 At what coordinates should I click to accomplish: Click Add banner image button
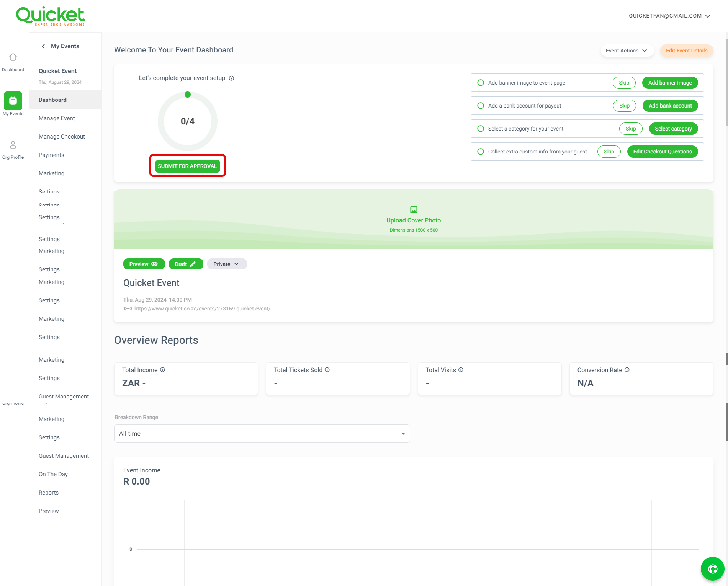(x=670, y=83)
